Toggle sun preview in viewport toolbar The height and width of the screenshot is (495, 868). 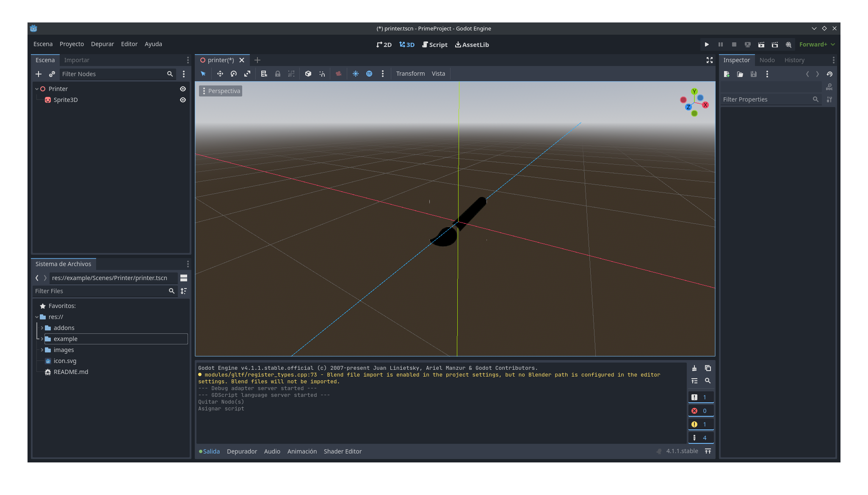[356, 74]
